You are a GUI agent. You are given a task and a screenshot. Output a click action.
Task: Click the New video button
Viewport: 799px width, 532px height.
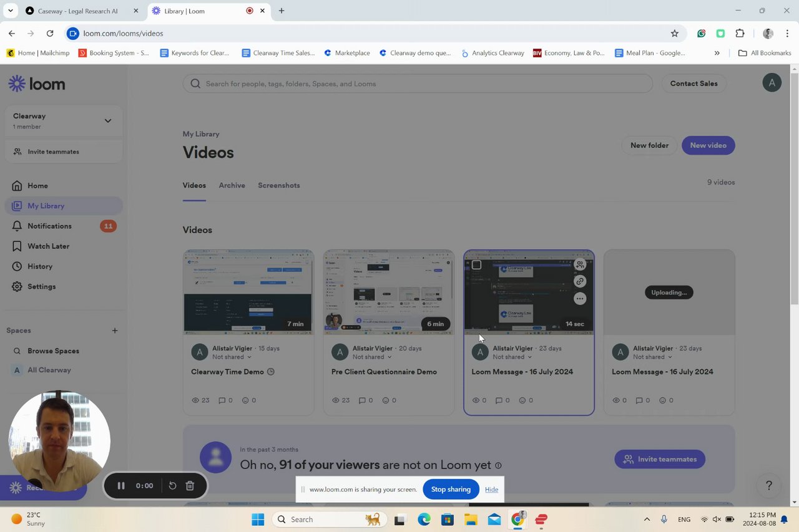click(x=708, y=145)
